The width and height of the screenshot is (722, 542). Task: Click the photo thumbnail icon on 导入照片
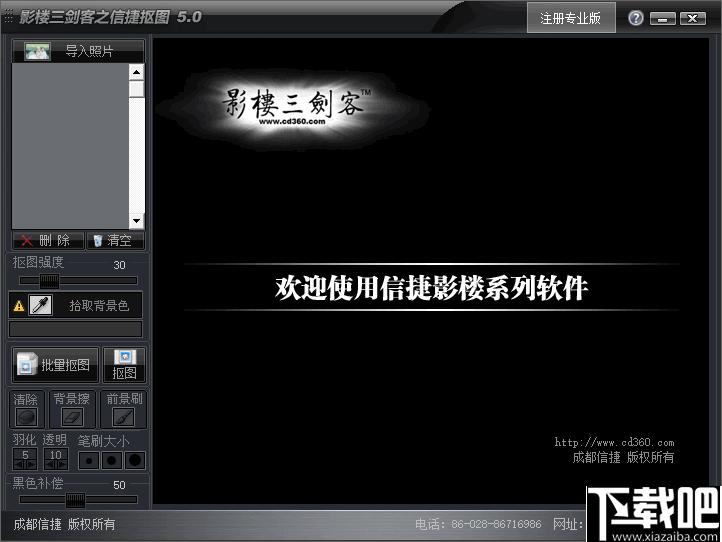(x=37, y=51)
